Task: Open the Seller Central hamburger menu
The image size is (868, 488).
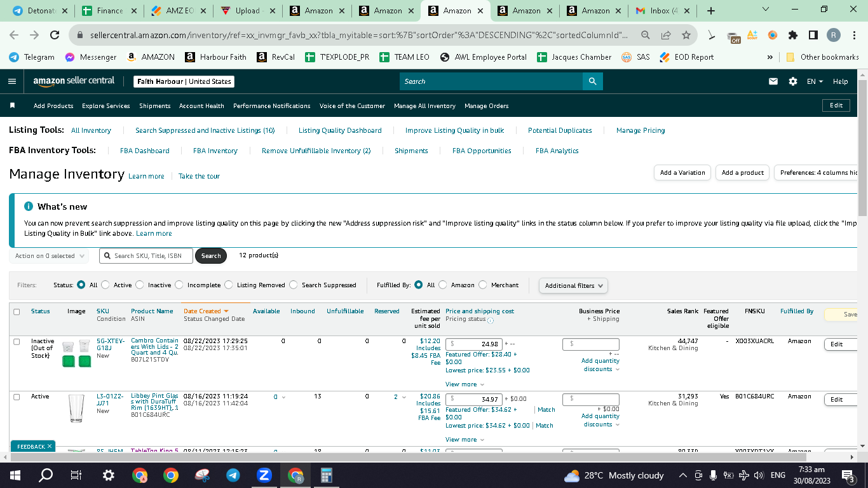Action: [11, 81]
